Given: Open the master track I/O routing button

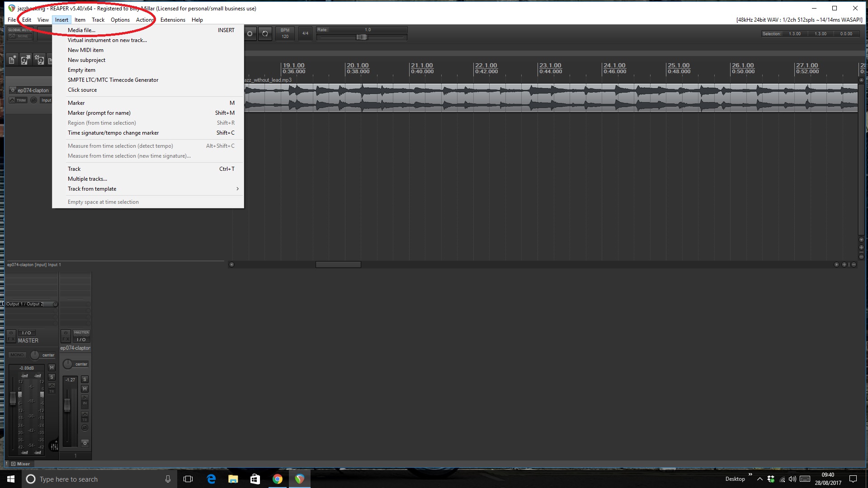Looking at the screenshot, I should [x=27, y=333].
